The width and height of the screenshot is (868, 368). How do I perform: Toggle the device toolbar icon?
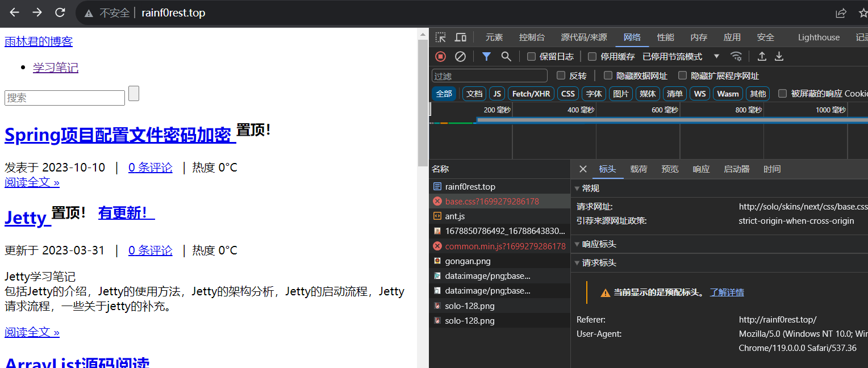point(461,37)
